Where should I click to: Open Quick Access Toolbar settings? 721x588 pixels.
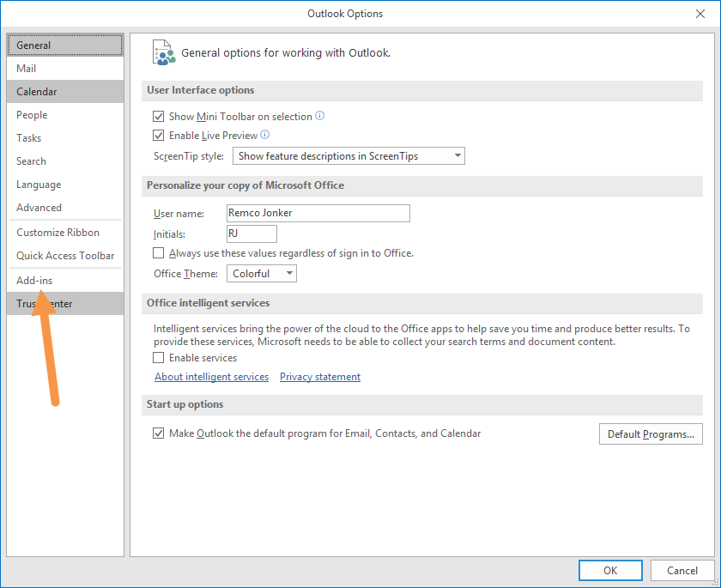click(65, 256)
